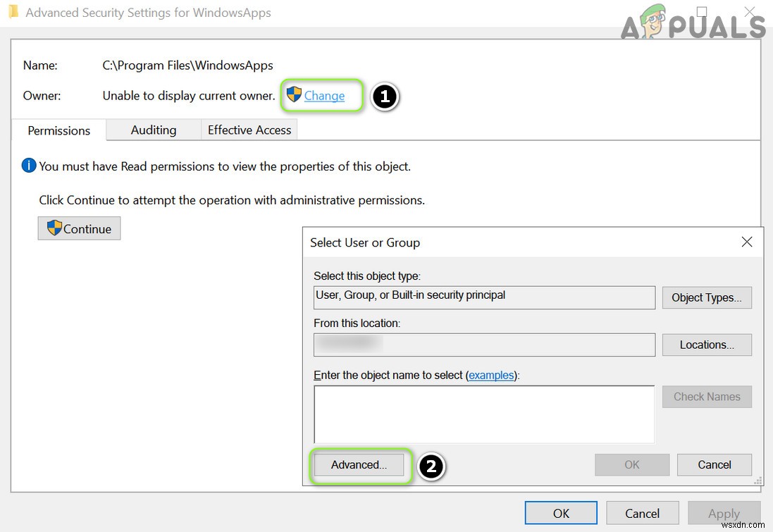The height and width of the screenshot is (532, 773).
Task: Close the Select User or Group dialog
Action: [x=747, y=242]
